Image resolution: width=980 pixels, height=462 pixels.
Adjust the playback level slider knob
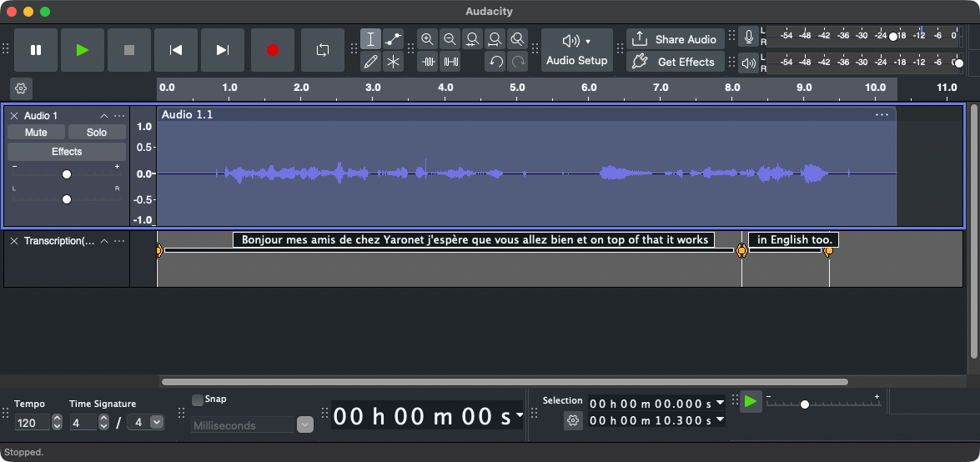959,63
